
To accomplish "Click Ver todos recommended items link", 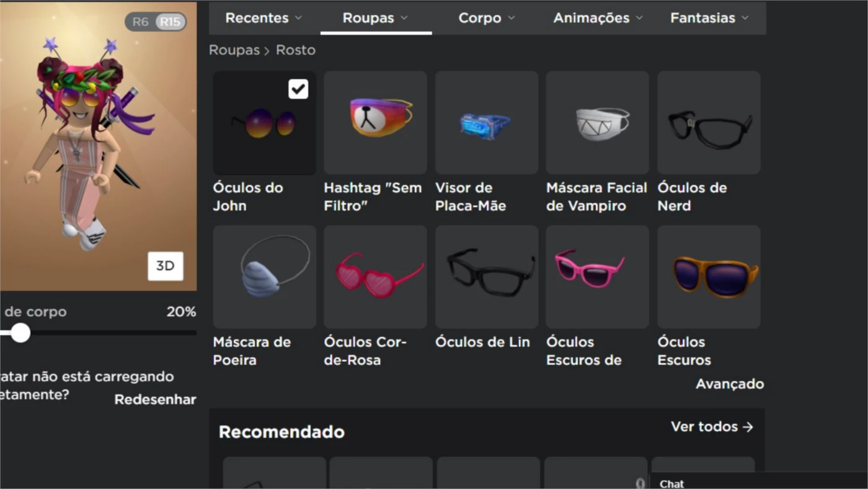I will click(x=712, y=427).
